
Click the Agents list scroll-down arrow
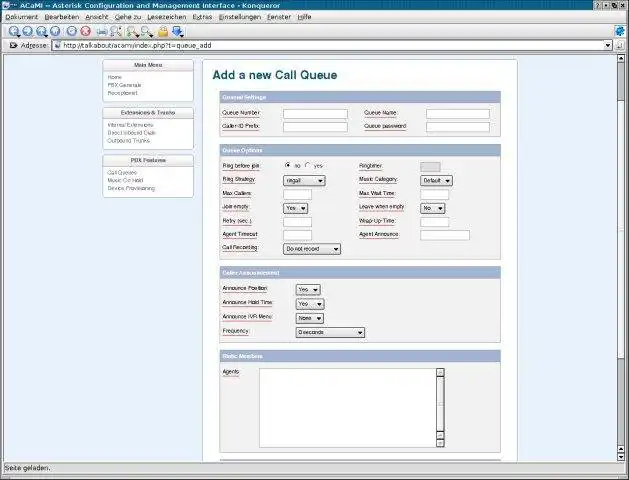click(x=440, y=443)
